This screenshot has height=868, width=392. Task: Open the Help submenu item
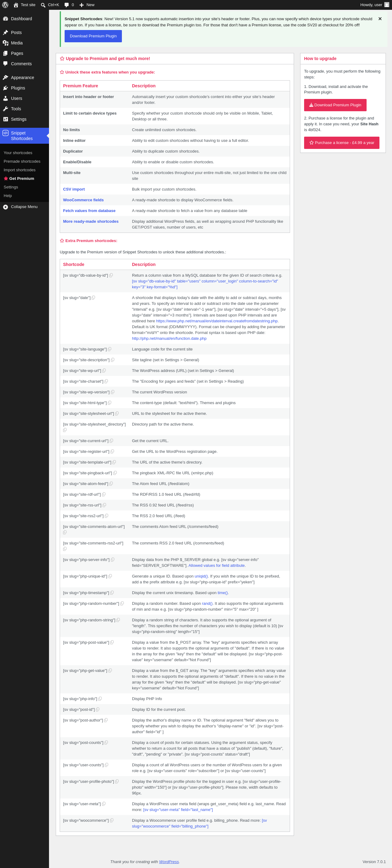pos(8,196)
